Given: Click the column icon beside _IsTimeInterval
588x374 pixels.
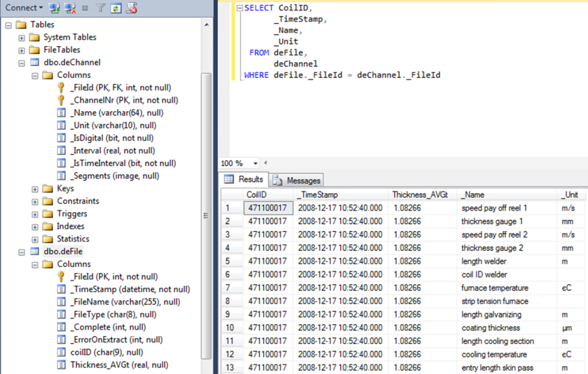Looking at the screenshot, I should pyautogui.click(x=61, y=163).
